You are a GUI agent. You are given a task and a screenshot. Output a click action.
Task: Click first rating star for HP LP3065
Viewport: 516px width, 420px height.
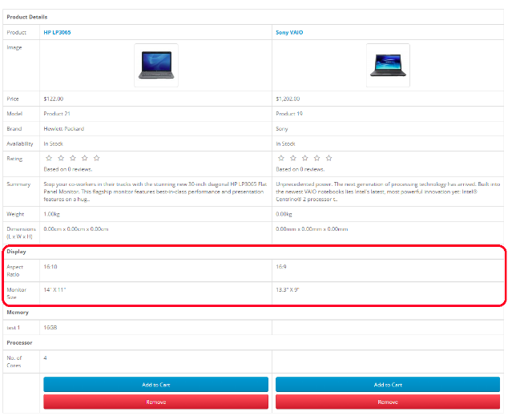[x=49, y=158]
